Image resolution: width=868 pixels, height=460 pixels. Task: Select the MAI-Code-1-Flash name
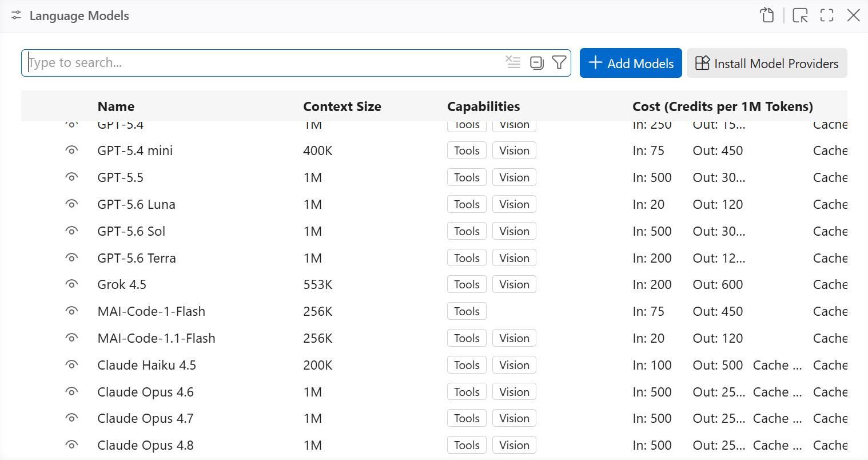point(152,311)
